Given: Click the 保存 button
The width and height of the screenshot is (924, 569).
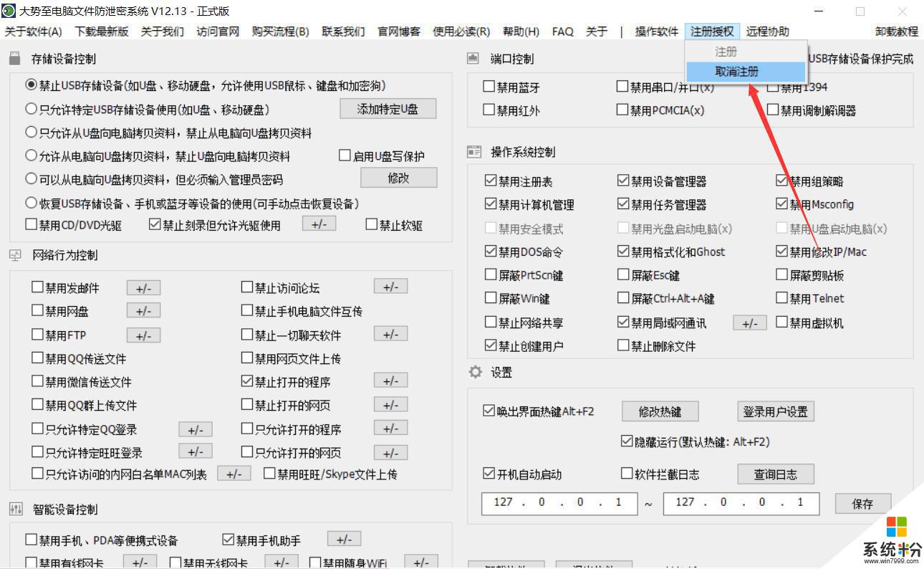Looking at the screenshot, I should (x=862, y=503).
